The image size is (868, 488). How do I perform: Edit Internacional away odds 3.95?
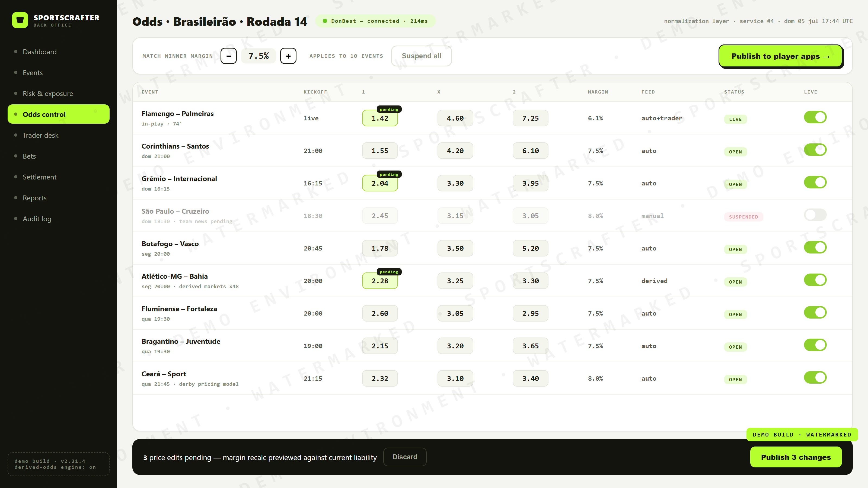530,183
